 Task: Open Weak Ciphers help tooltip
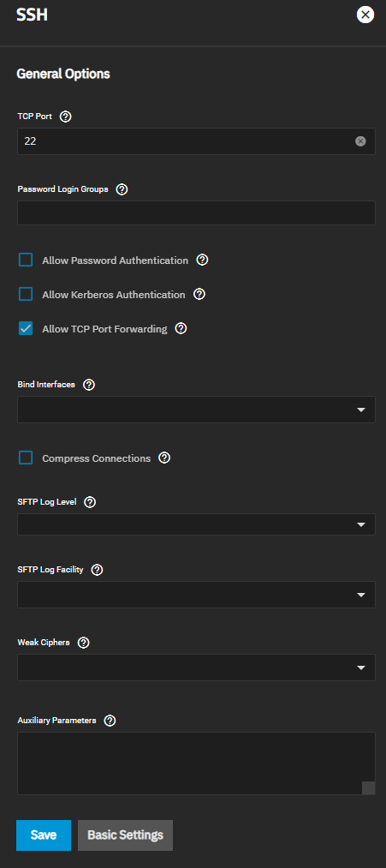(x=84, y=643)
